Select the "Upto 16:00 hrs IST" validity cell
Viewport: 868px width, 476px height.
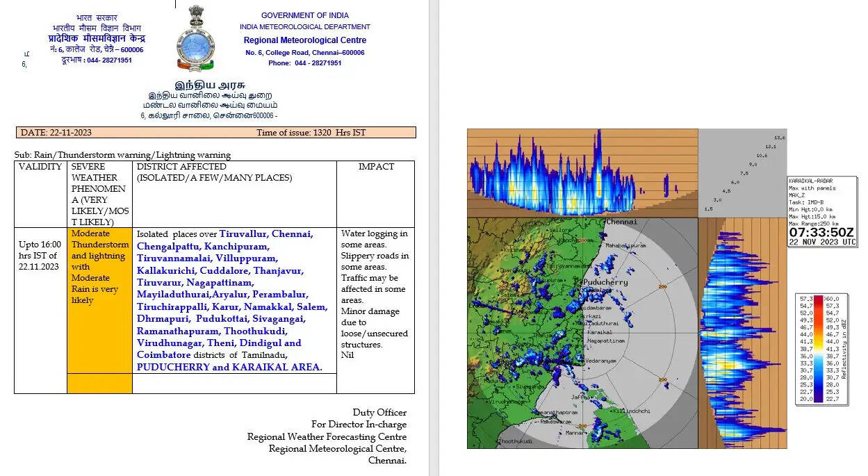40,256
